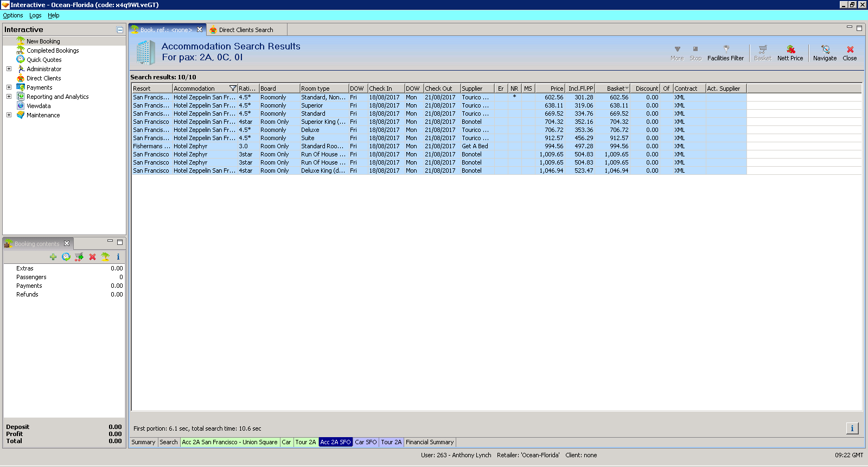Click the info button at bottom right
Image resolution: width=868 pixels, height=467 pixels.
coord(852,428)
